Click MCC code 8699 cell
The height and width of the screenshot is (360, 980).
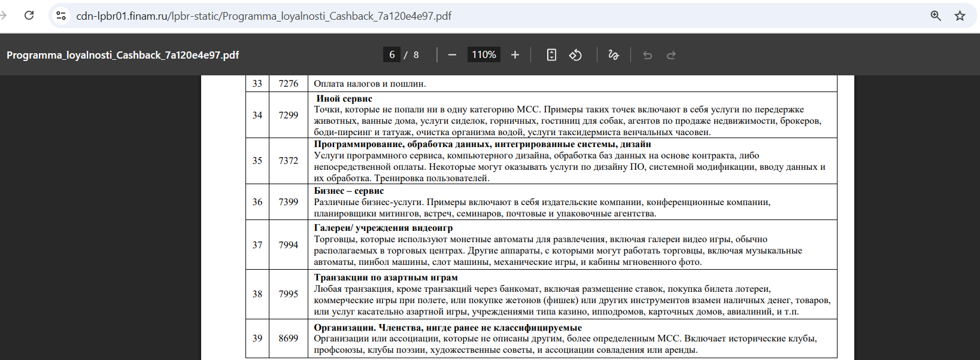288,338
